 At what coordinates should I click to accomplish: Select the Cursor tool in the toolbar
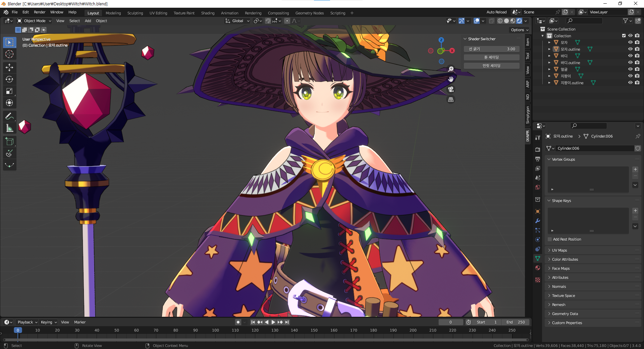pos(9,54)
